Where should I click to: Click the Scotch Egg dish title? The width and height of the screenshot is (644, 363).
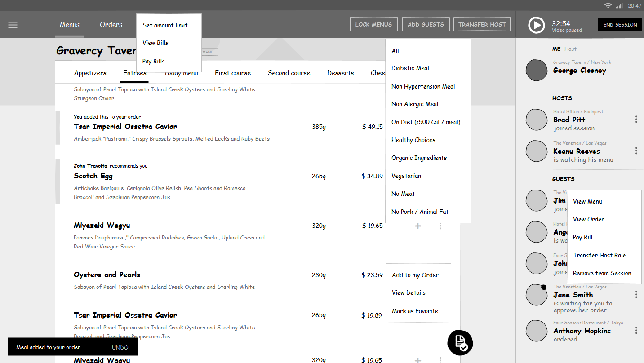tap(93, 176)
